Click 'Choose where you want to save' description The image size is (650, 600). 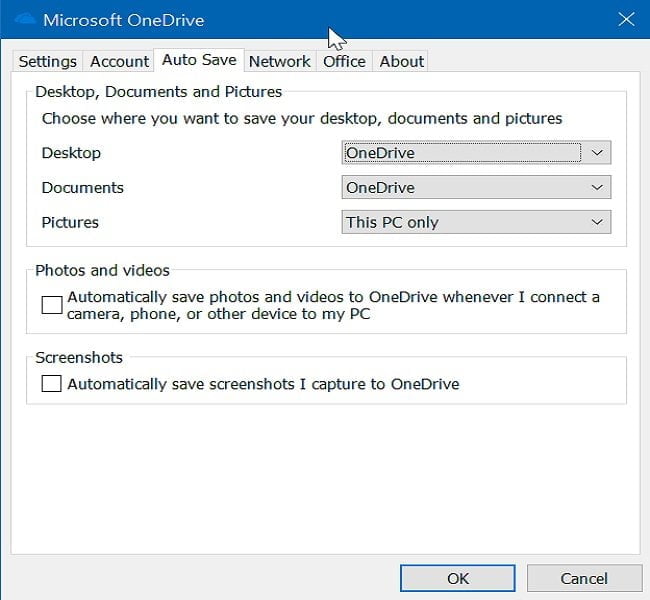pyautogui.click(x=302, y=119)
